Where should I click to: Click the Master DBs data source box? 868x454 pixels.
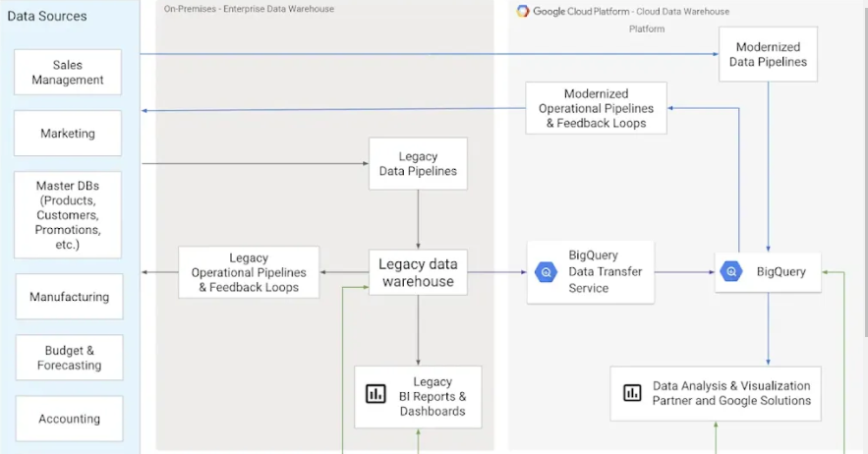pos(68,214)
